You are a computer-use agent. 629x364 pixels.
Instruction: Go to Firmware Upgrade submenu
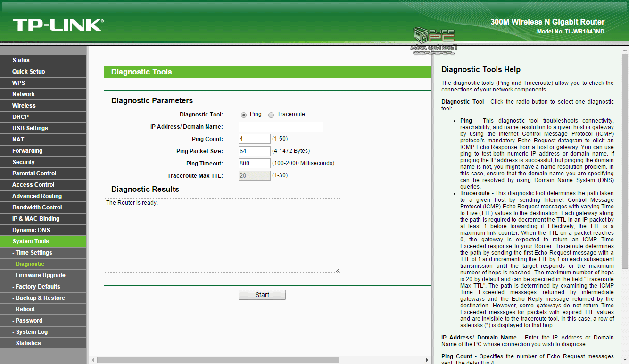(43, 275)
